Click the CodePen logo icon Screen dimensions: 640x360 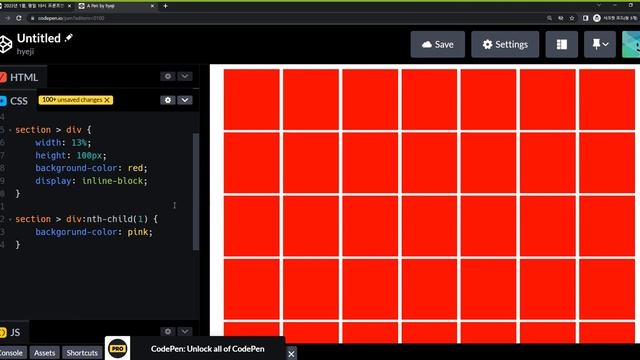pos(5,44)
